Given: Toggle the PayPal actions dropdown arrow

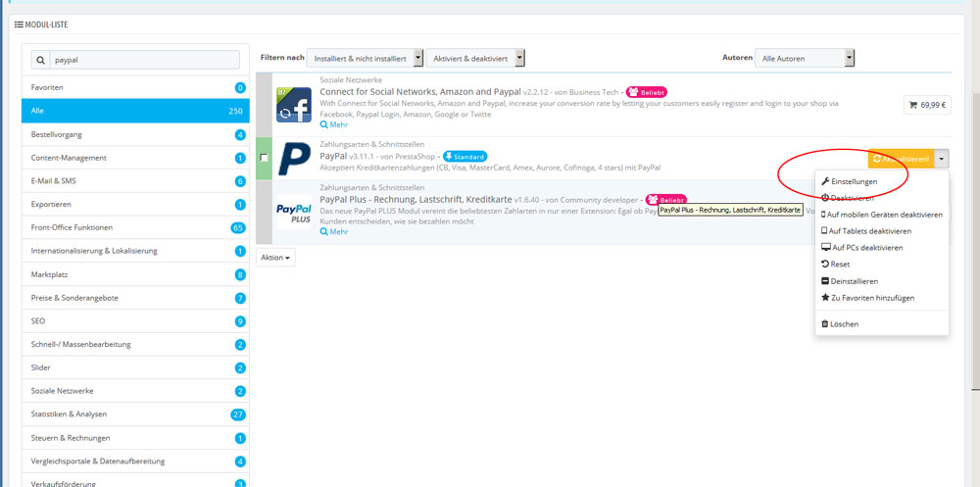Looking at the screenshot, I should (942, 159).
